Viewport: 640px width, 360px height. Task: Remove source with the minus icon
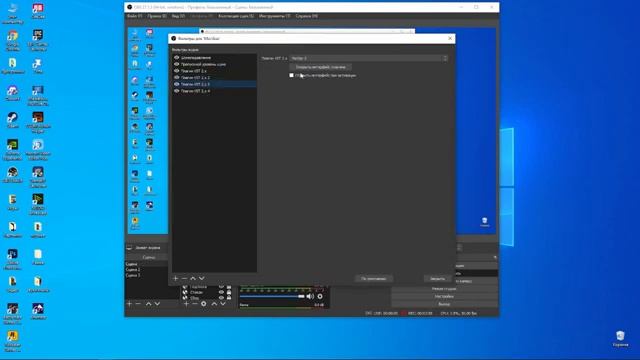[195, 304]
